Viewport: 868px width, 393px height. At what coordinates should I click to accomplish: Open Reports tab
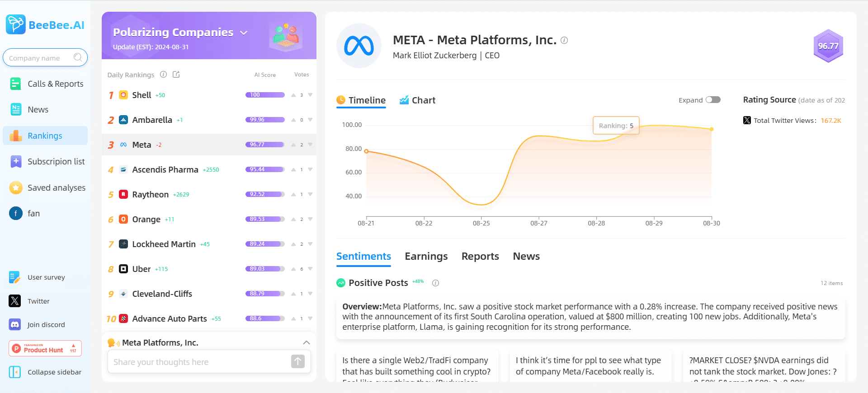point(480,256)
